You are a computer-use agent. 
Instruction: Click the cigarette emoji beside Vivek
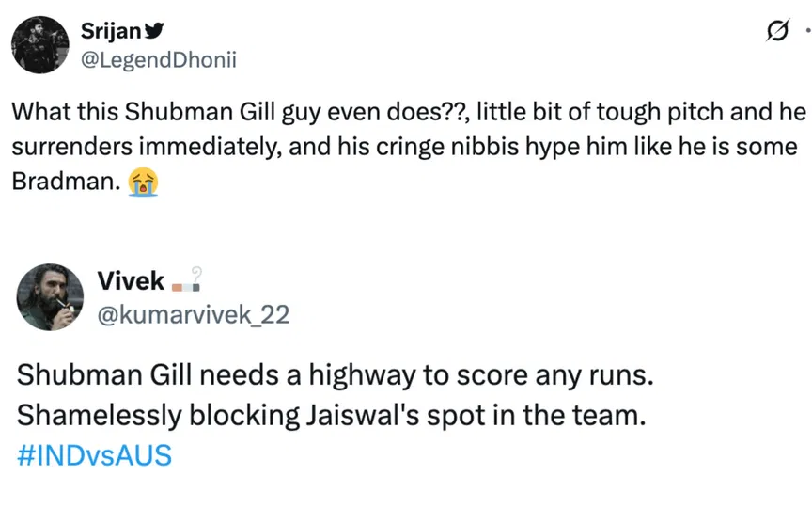pos(189,279)
